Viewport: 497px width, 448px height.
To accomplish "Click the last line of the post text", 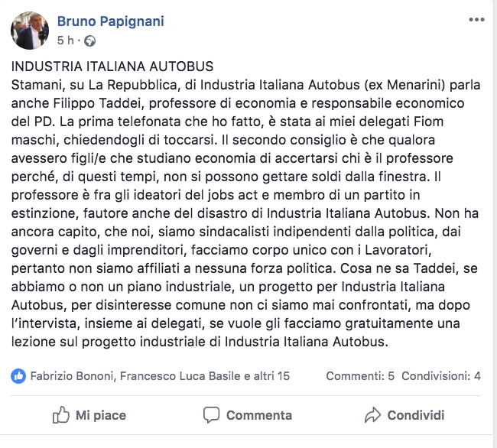I will pyautogui.click(x=200, y=342).
